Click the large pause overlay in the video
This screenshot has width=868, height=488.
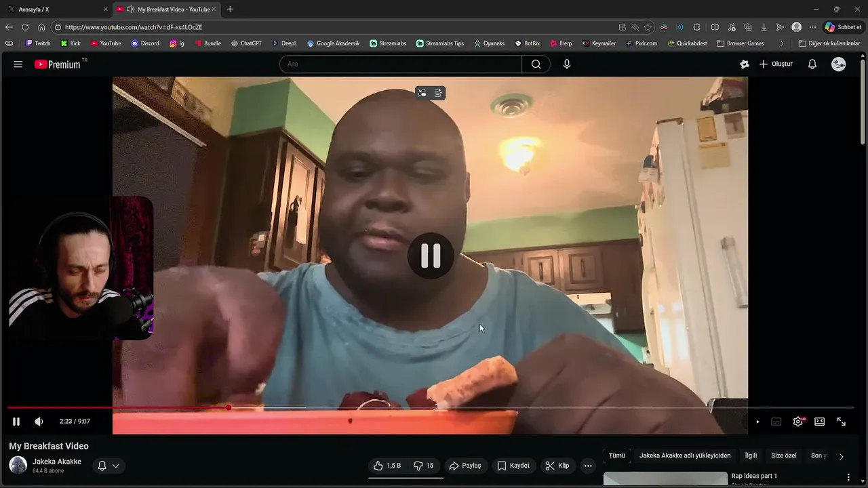point(431,256)
